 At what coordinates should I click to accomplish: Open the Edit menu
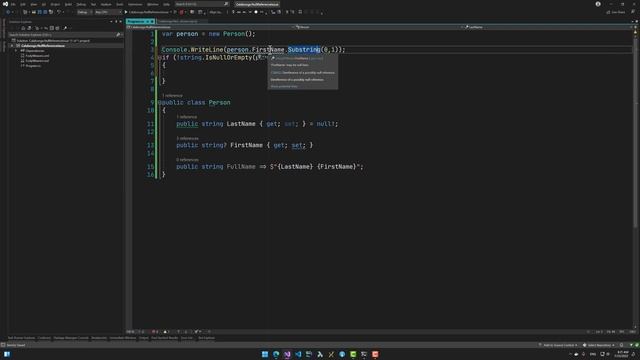(23, 4)
